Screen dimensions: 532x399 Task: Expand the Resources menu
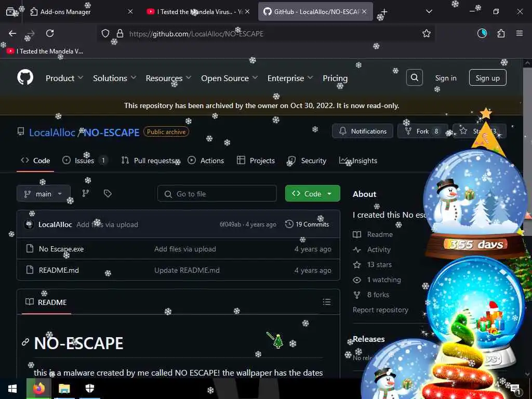pos(168,78)
